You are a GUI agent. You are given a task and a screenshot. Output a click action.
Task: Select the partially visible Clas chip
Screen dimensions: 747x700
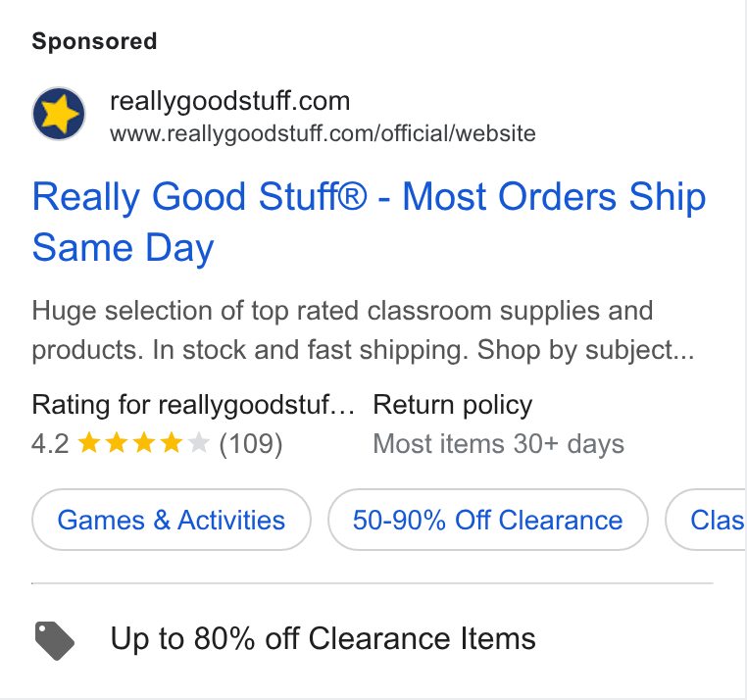706,520
